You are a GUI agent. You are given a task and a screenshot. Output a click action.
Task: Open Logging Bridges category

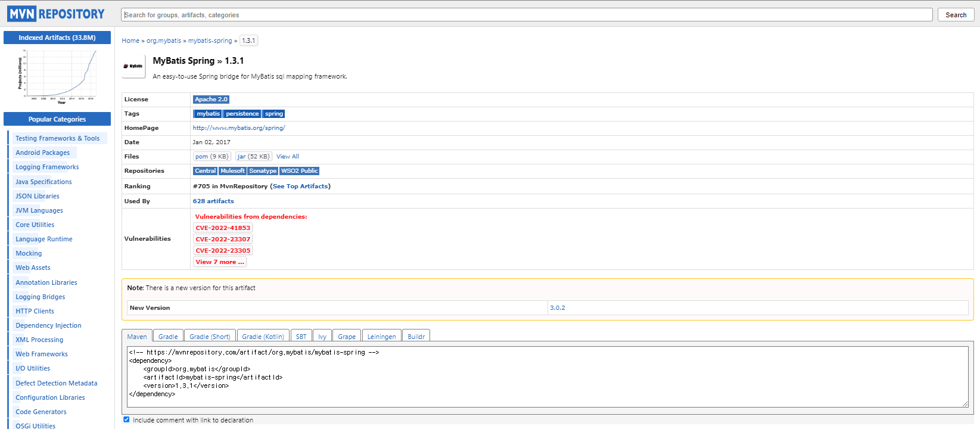[x=41, y=297]
